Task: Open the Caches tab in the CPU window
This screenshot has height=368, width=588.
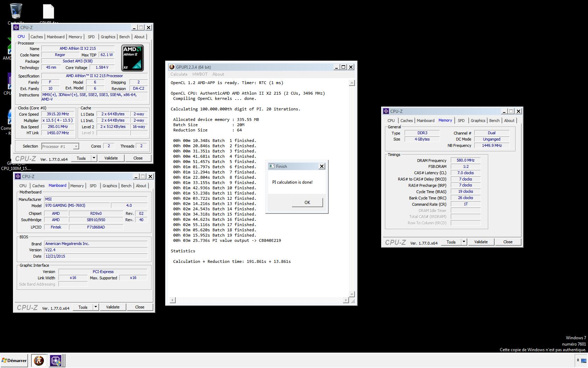Action: (x=37, y=37)
